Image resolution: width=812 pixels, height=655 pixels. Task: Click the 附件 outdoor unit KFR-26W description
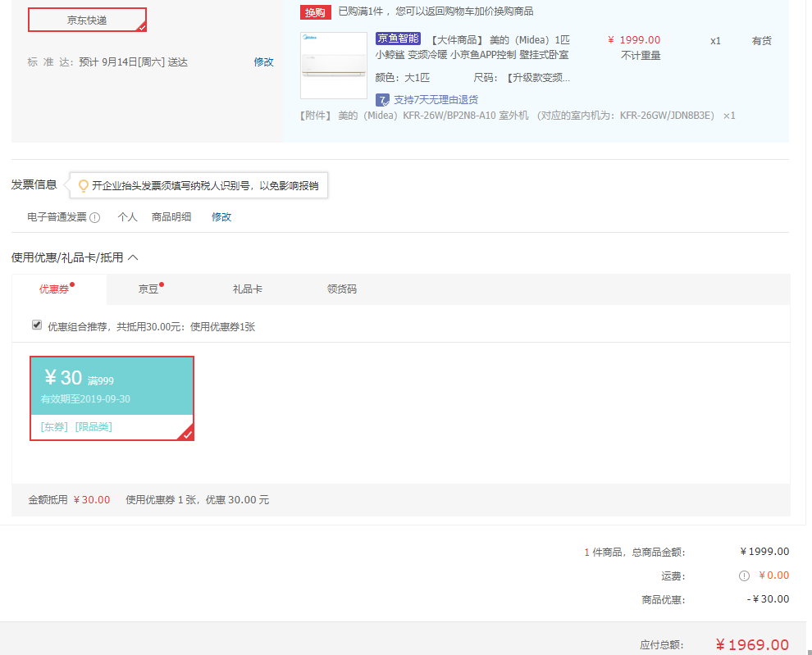point(518,116)
